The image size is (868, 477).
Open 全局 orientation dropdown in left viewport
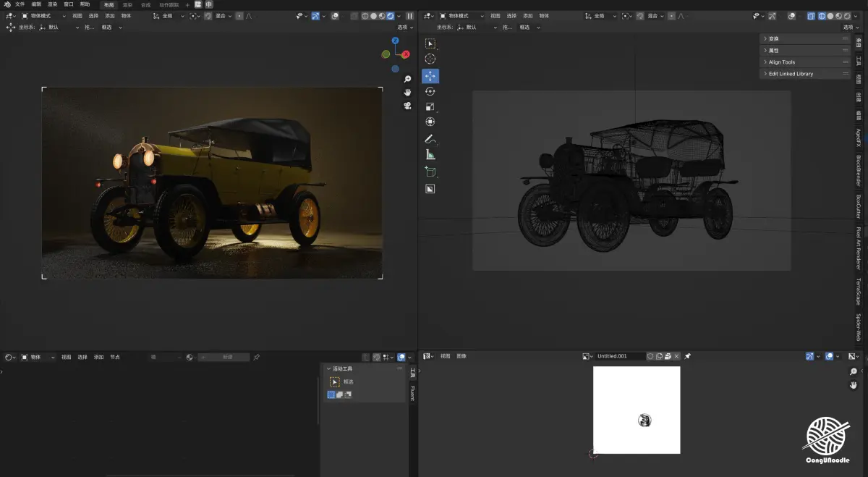coord(169,15)
